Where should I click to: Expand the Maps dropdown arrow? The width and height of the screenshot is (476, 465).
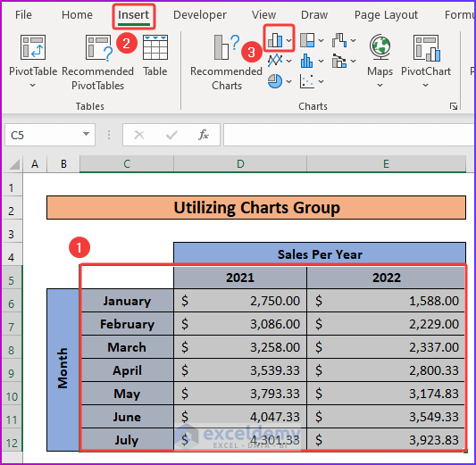(380, 86)
